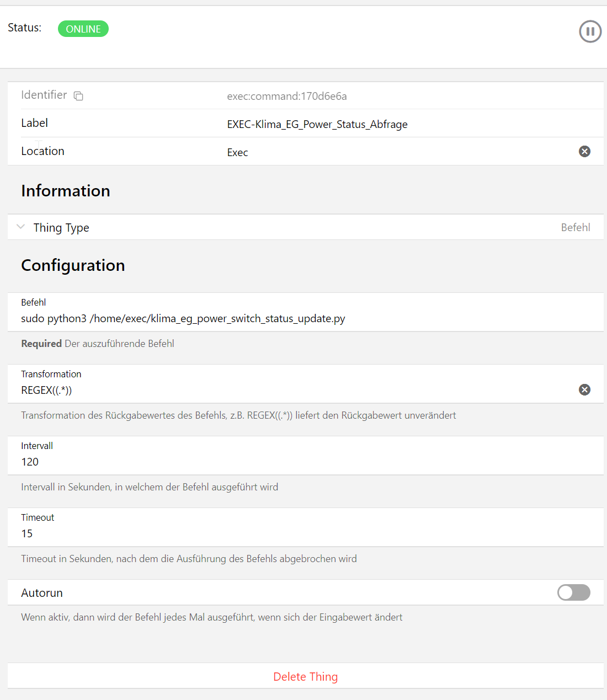Select the identifier text exec:command:170d6e6a
This screenshot has height=700, width=607.
pos(286,97)
